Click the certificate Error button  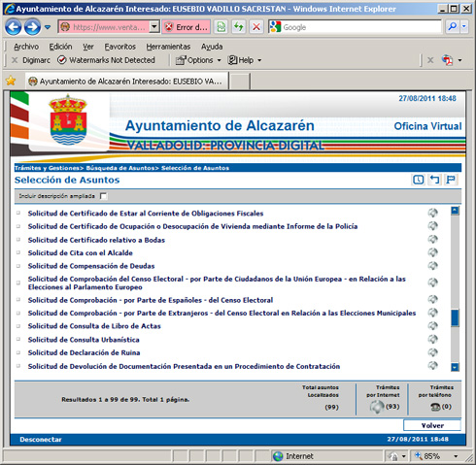point(187,27)
